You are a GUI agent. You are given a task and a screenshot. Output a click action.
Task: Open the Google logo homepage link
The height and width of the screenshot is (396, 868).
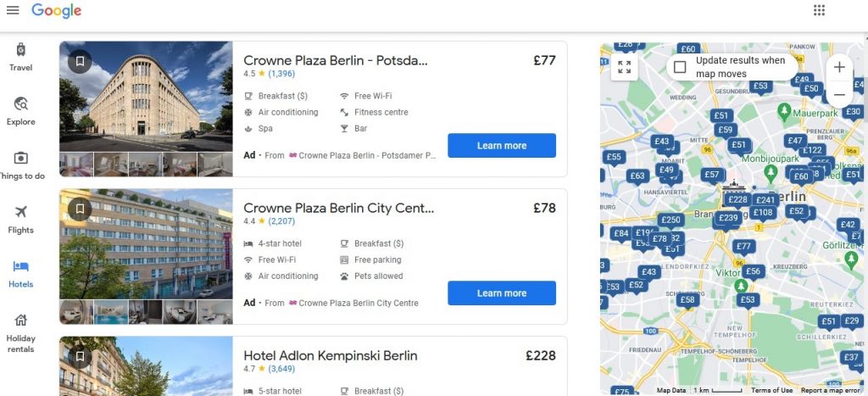(x=57, y=10)
